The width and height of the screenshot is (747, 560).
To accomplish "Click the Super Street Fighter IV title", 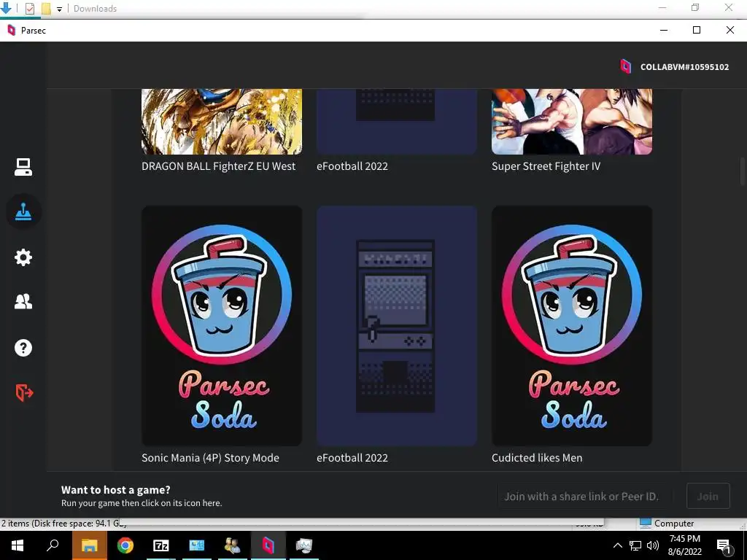I will click(x=546, y=166).
